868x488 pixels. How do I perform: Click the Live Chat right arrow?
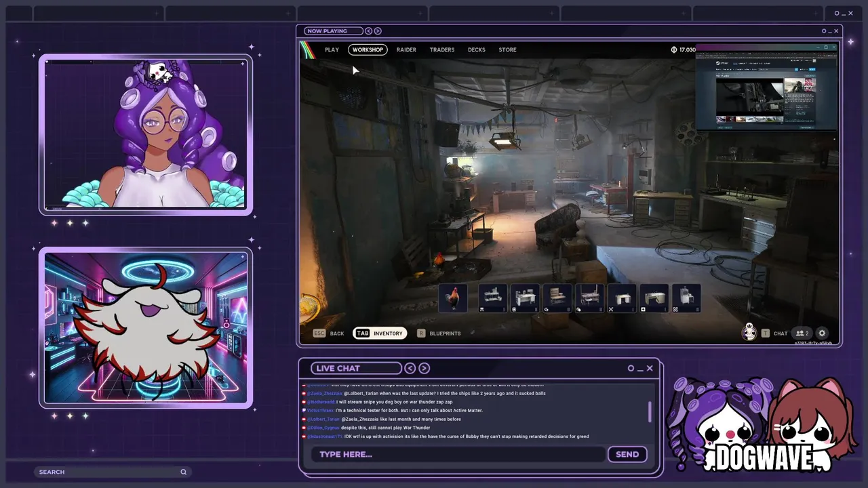(x=424, y=368)
